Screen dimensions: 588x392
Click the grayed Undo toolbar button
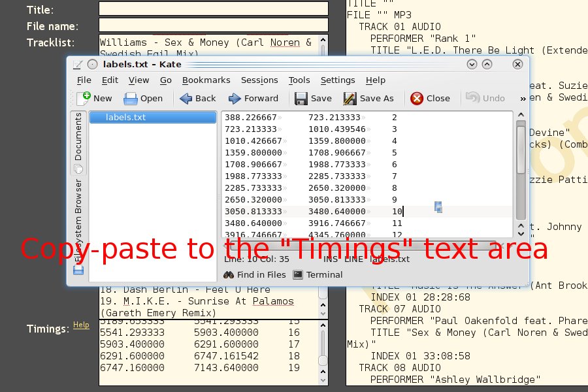pos(485,98)
